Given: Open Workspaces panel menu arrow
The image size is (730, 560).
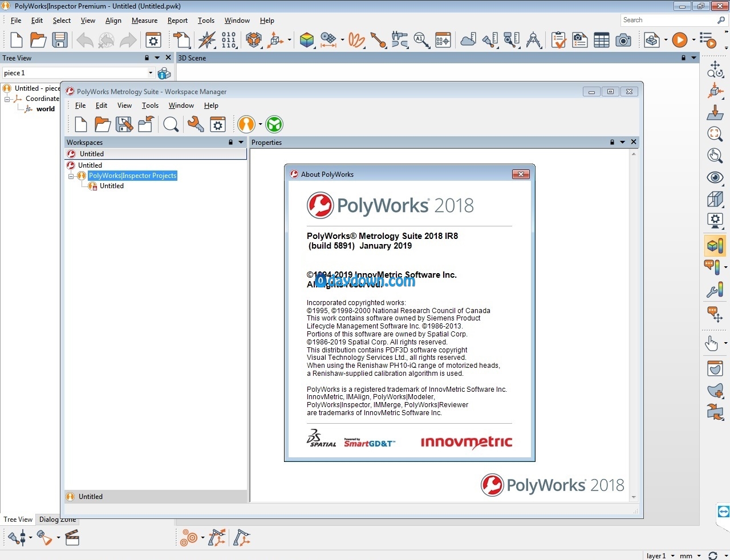Looking at the screenshot, I should (241, 142).
